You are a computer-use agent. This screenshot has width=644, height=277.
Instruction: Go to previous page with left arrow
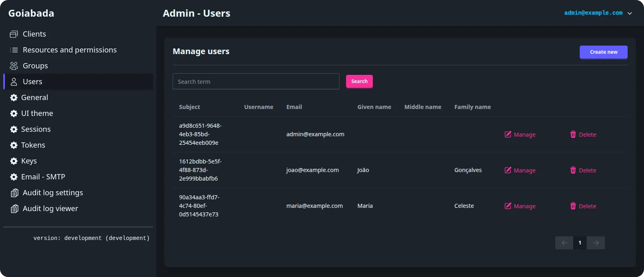[564, 243]
